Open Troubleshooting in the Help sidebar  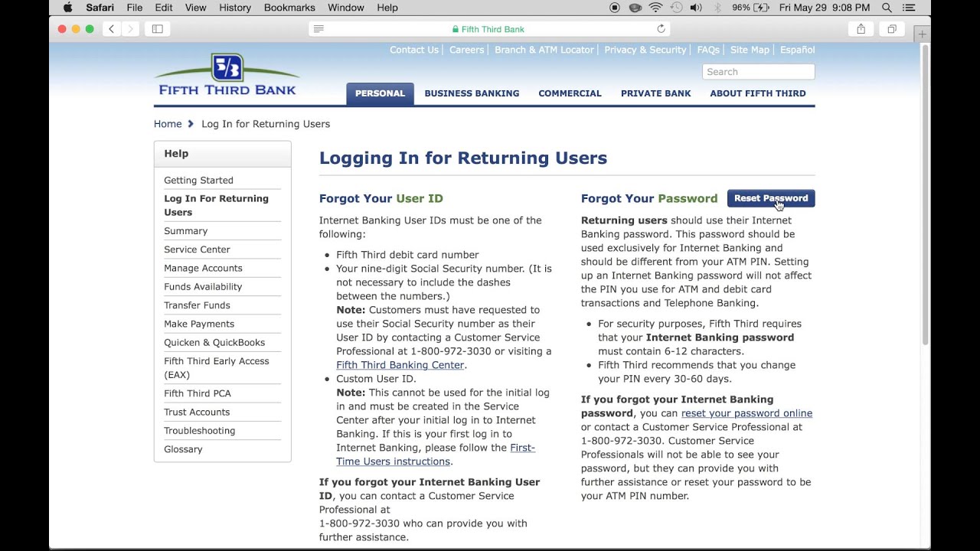coord(199,431)
